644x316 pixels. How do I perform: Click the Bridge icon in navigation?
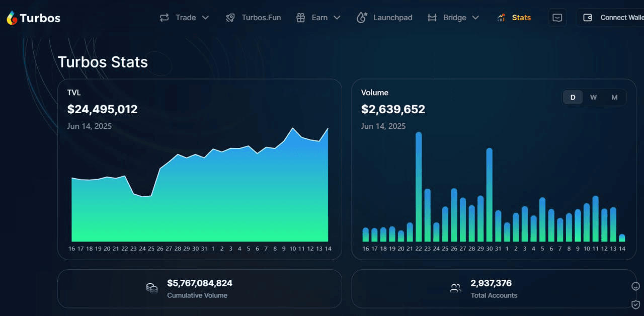click(x=432, y=18)
